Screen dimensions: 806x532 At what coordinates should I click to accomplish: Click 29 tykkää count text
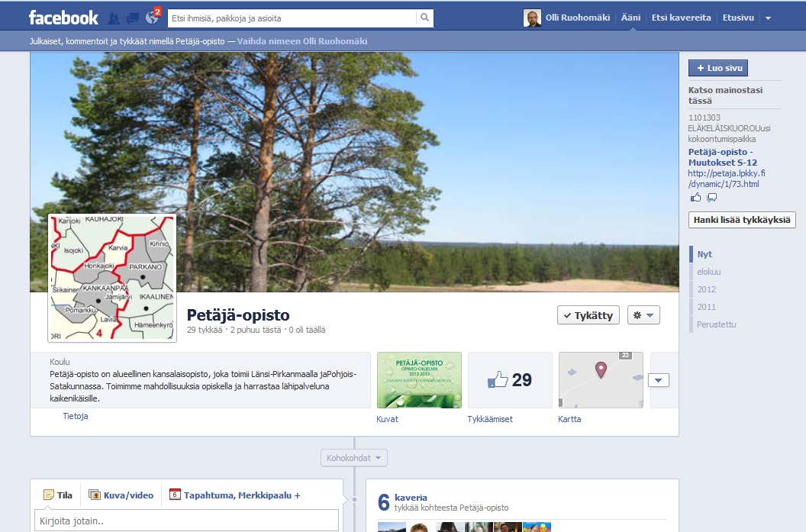pos(205,330)
